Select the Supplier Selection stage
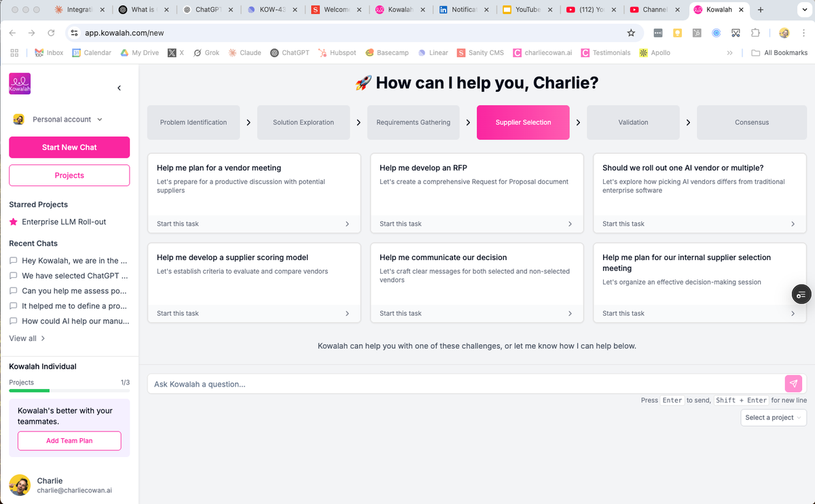This screenshot has width=815, height=504. pos(523,122)
